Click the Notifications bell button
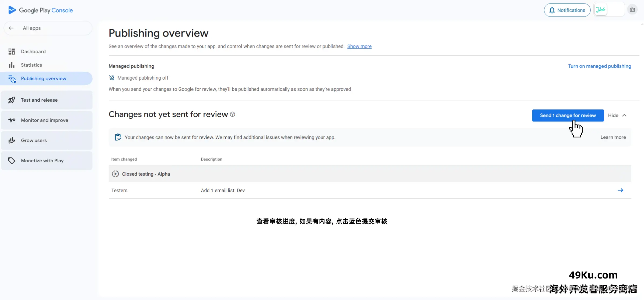 tap(567, 10)
